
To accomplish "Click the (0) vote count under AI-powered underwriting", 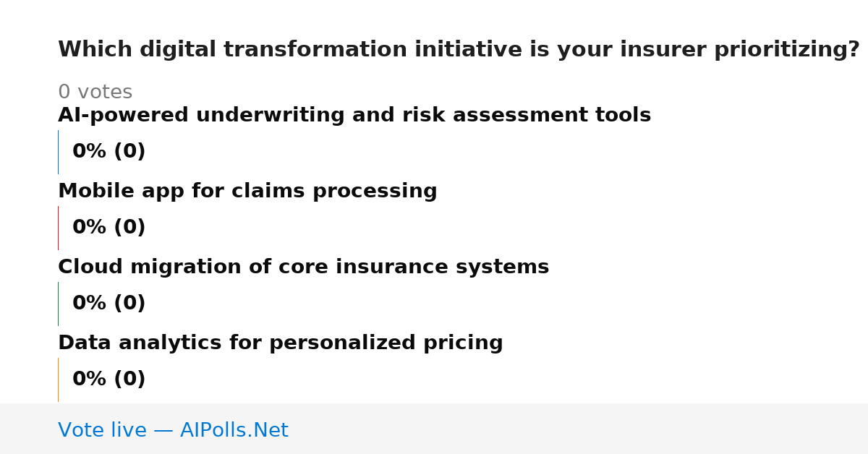I will 129,152.
